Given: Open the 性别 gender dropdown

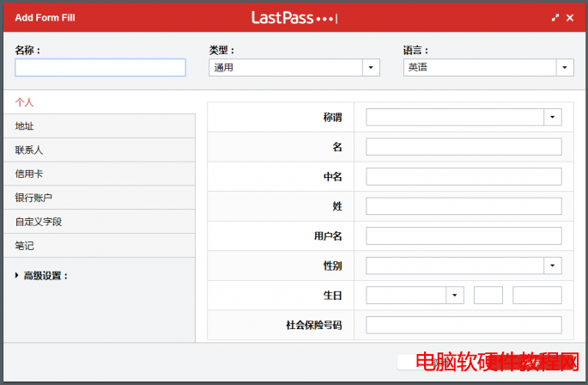Looking at the screenshot, I should 464,266.
